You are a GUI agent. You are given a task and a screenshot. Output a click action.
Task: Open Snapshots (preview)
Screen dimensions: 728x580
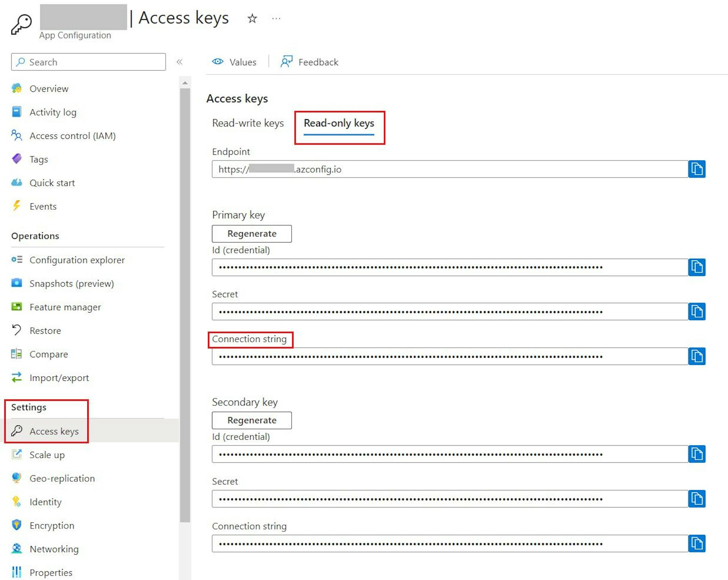(x=72, y=283)
